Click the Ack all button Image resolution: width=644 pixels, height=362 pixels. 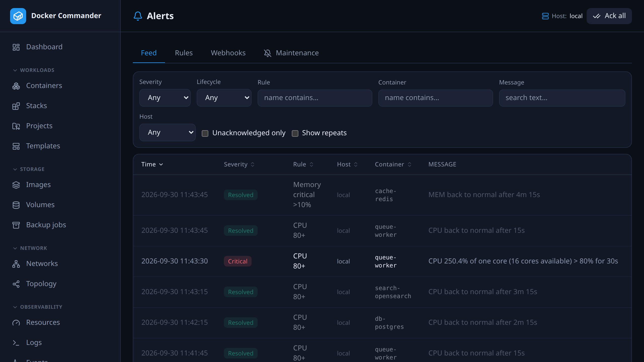(x=609, y=16)
